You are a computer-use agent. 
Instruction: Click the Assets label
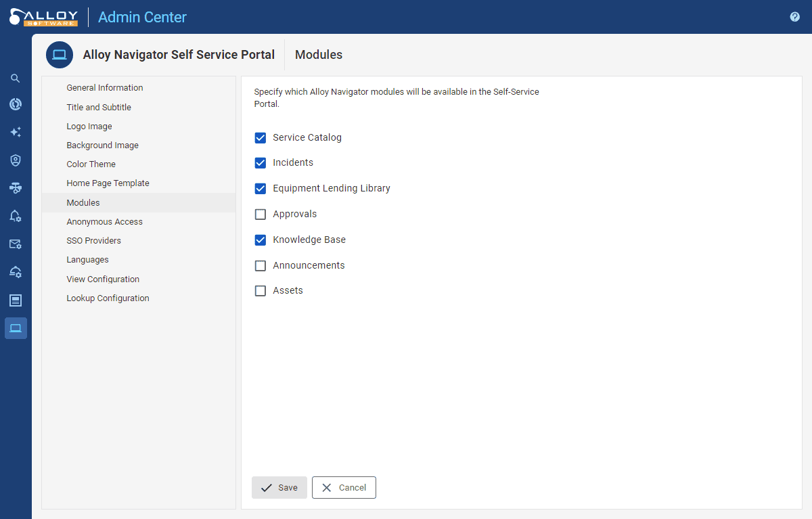pos(288,291)
